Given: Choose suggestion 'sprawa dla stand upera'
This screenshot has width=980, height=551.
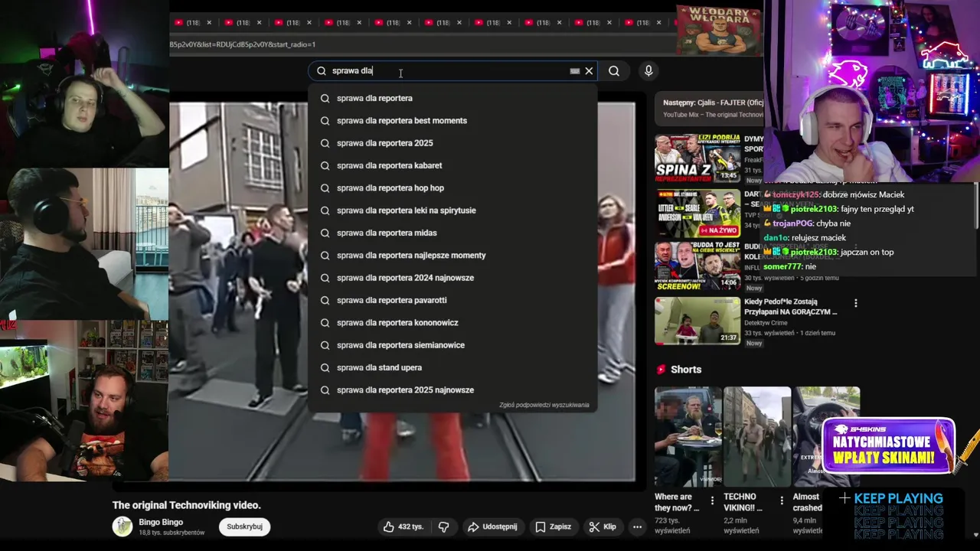Looking at the screenshot, I should (452, 367).
